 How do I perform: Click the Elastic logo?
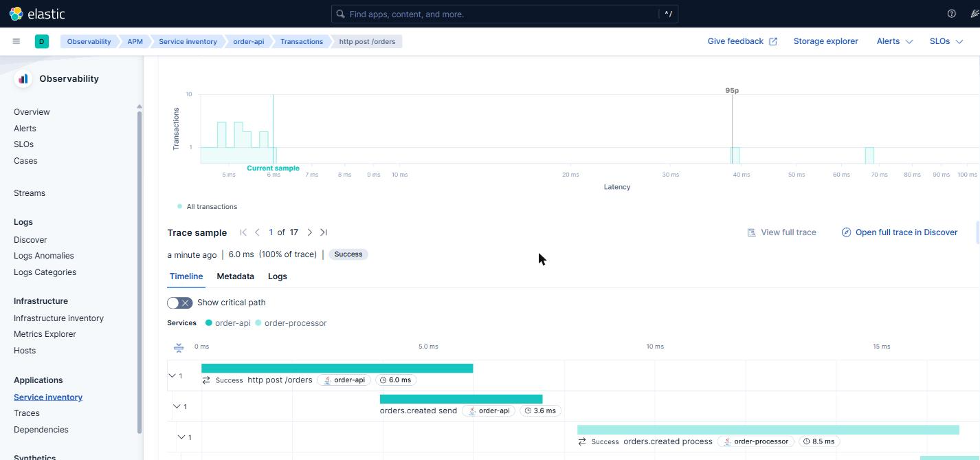pos(37,14)
